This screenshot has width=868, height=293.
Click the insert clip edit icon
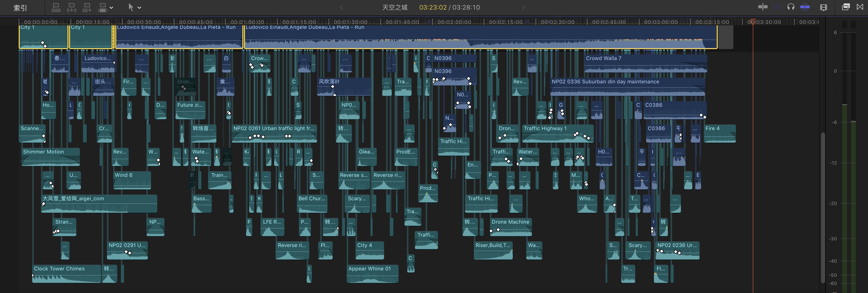click(71, 8)
